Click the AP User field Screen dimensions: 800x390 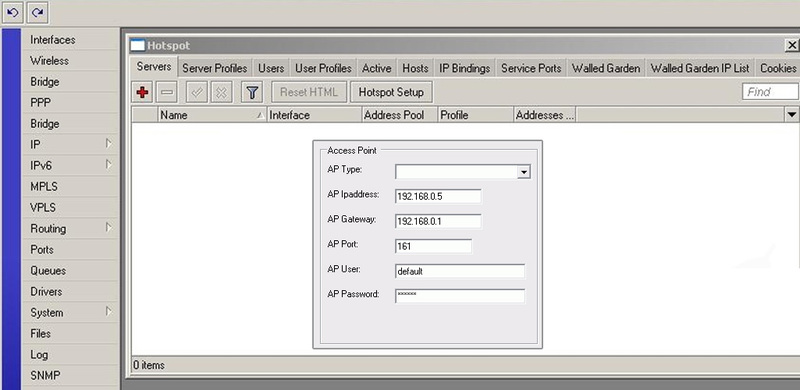(x=460, y=271)
